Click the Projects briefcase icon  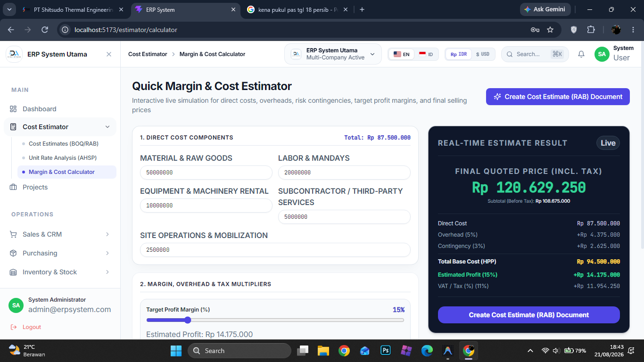pos(13,187)
